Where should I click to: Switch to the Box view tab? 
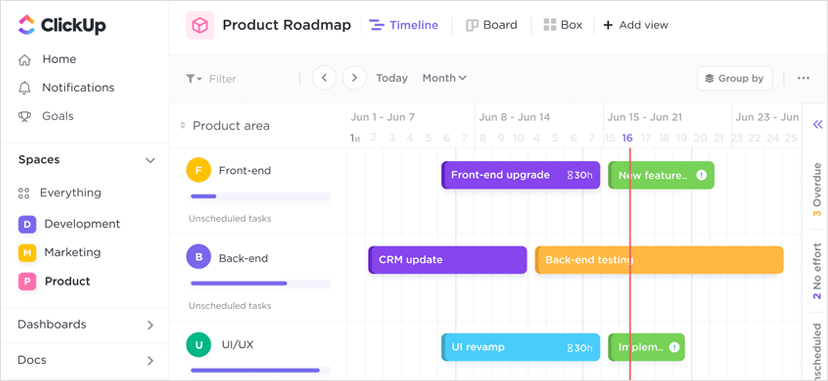(x=563, y=25)
